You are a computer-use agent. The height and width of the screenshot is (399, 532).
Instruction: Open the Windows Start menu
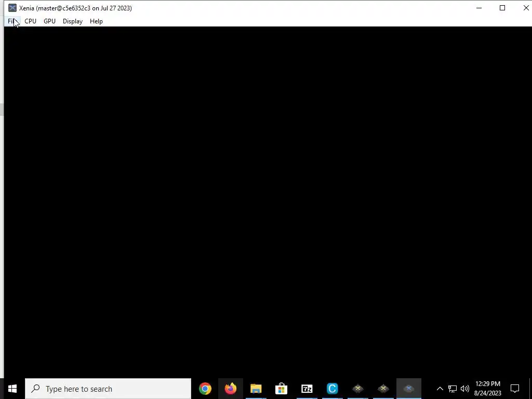coord(12,389)
